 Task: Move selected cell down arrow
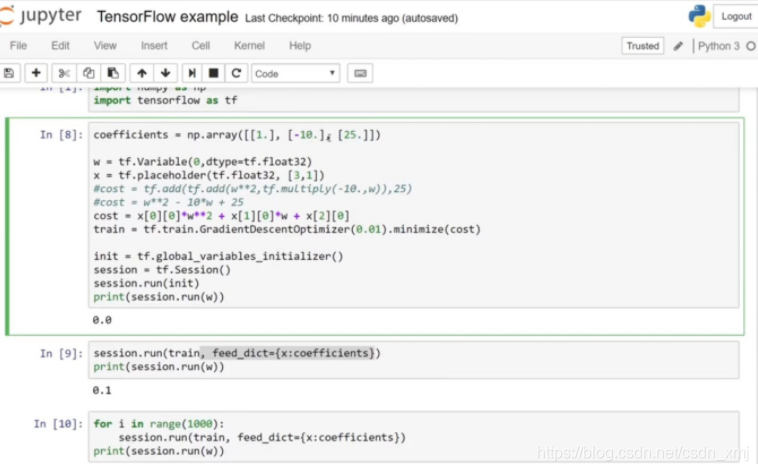[x=165, y=73]
